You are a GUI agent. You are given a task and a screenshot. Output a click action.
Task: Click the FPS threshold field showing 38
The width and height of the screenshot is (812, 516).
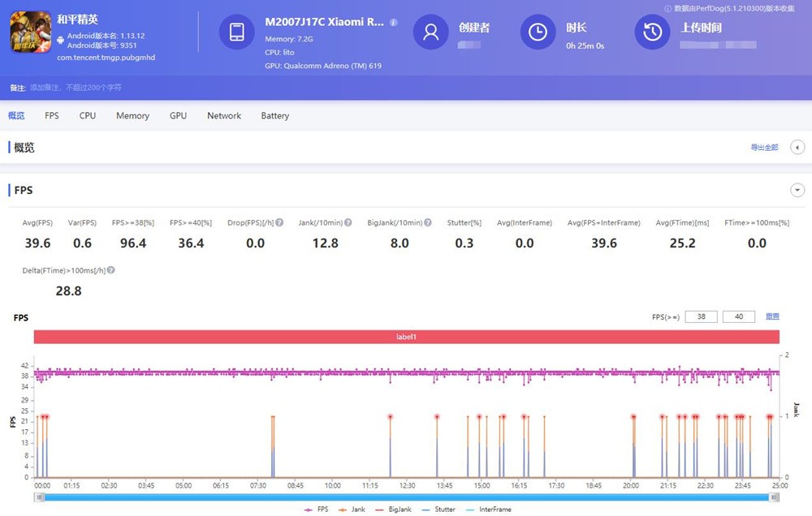click(702, 316)
